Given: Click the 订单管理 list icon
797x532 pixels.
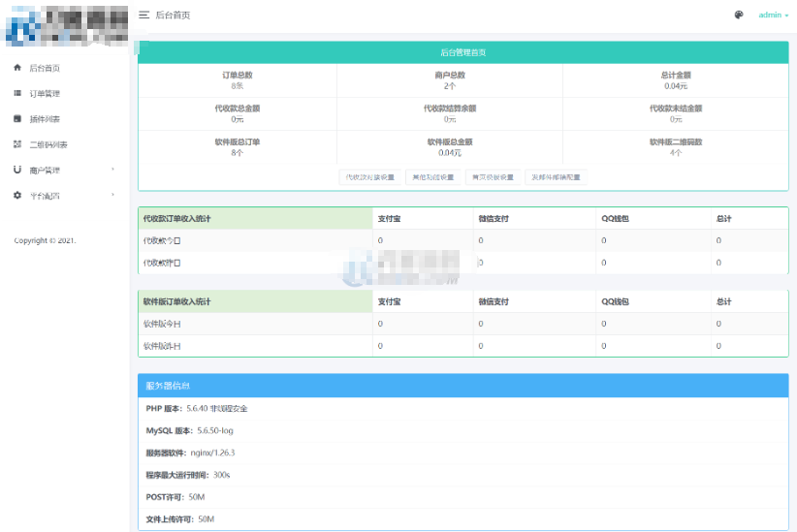Looking at the screenshot, I should [x=17, y=94].
